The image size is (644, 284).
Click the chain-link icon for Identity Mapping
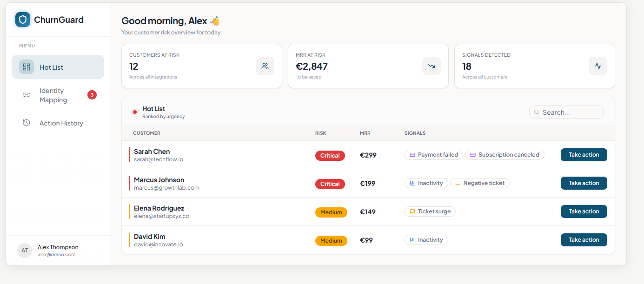[x=27, y=95]
